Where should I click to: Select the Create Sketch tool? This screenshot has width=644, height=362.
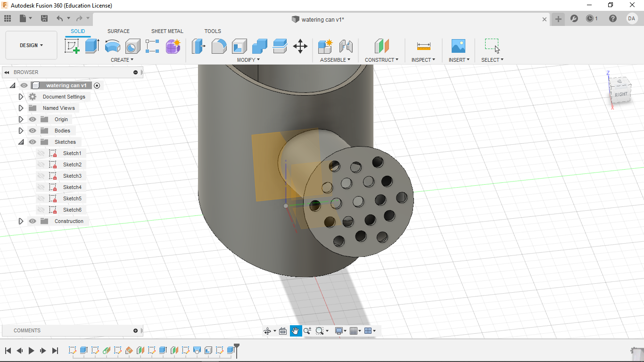click(x=72, y=46)
